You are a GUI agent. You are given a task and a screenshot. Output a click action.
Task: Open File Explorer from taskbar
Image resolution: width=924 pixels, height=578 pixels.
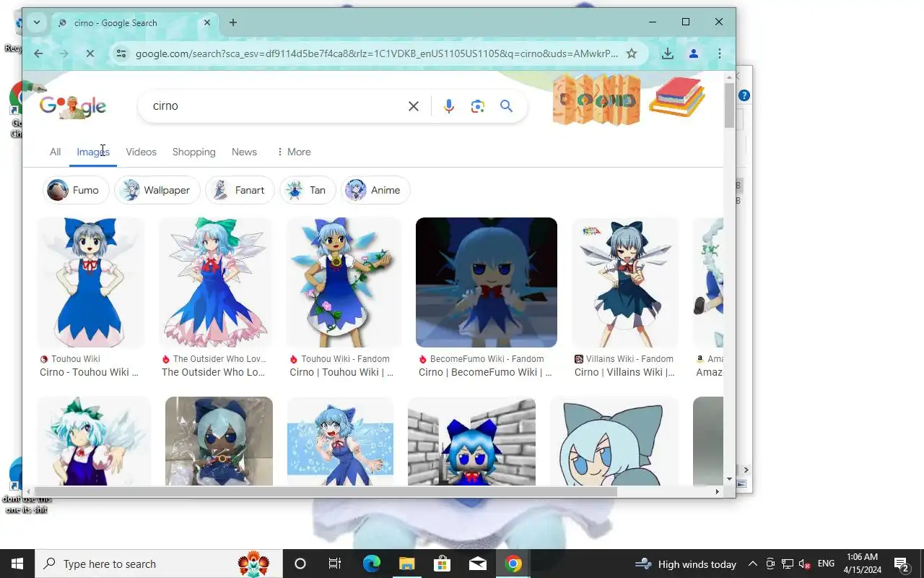pyautogui.click(x=406, y=564)
